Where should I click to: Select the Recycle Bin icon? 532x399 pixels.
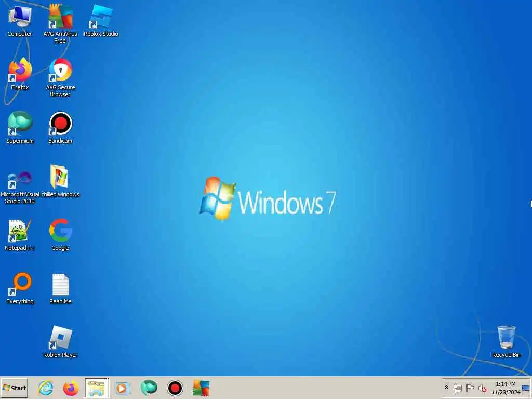506,342
